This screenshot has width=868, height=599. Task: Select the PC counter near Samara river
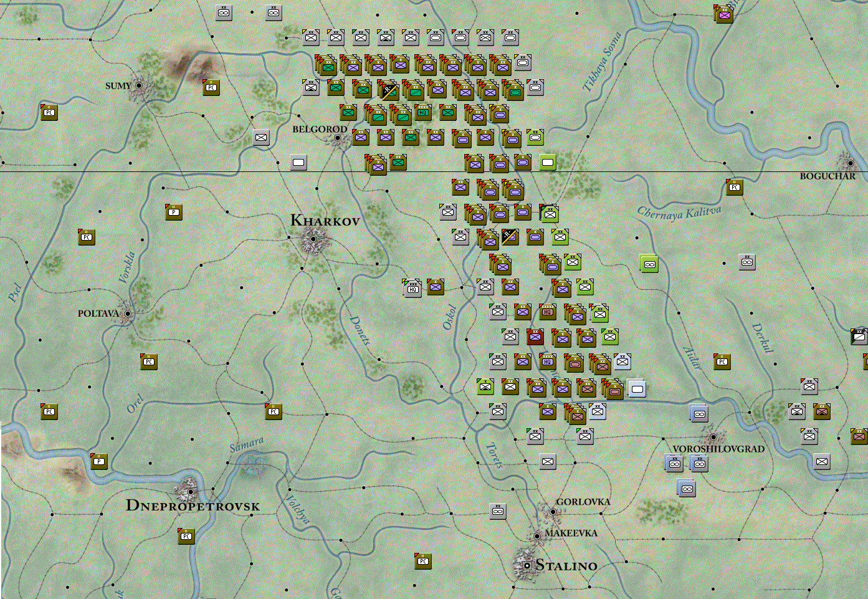point(274,411)
